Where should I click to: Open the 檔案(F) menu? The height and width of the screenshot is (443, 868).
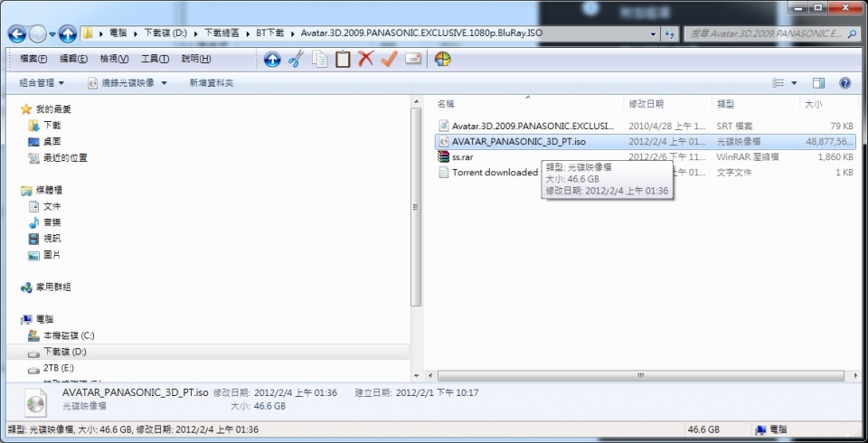(33, 59)
